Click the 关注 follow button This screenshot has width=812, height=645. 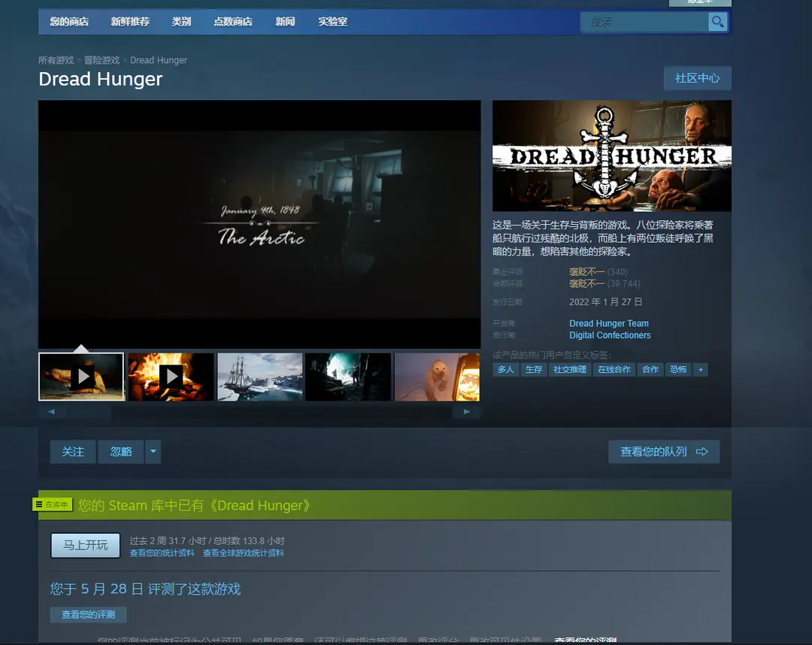click(73, 451)
